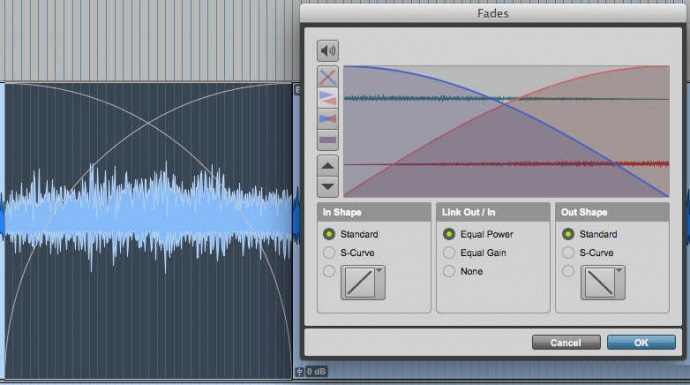690x385 pixels.
Task: Select Equal Power link option
Action: (449, 234)
